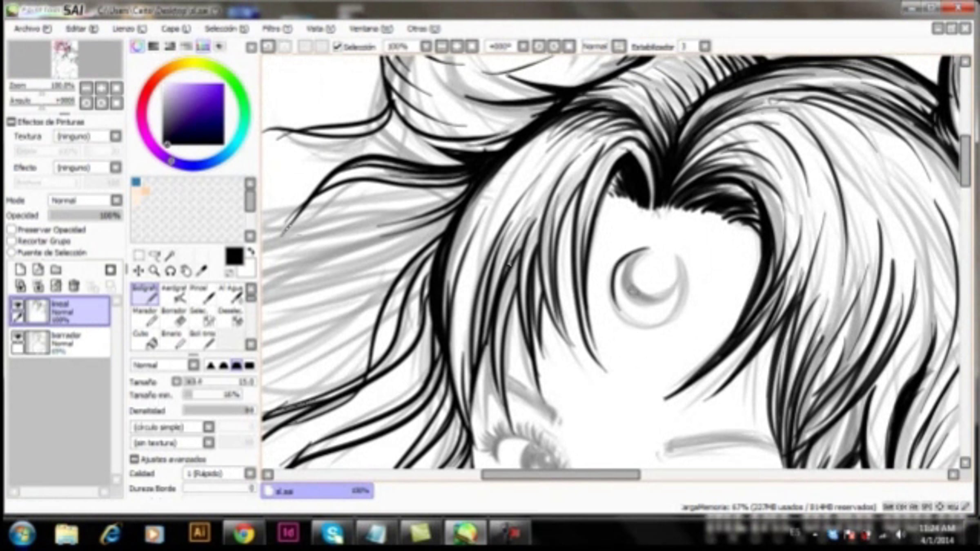Open Google Chrome from the taskbar
Screen dimensions: 980x551
point(243,533)
